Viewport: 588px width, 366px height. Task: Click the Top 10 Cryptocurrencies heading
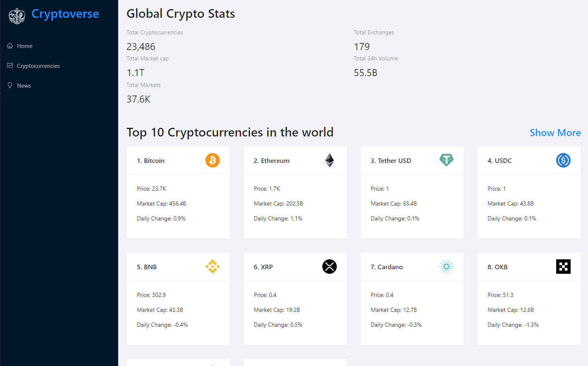(230, 132)
